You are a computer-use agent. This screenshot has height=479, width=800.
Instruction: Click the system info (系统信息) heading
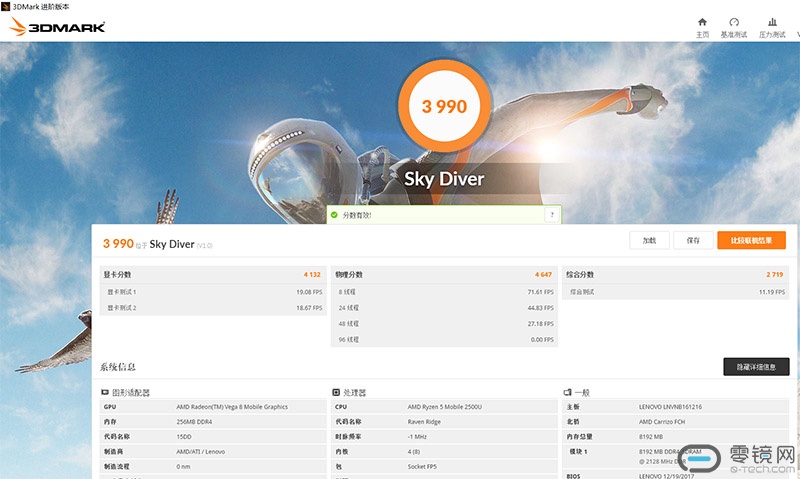(118, 367)
